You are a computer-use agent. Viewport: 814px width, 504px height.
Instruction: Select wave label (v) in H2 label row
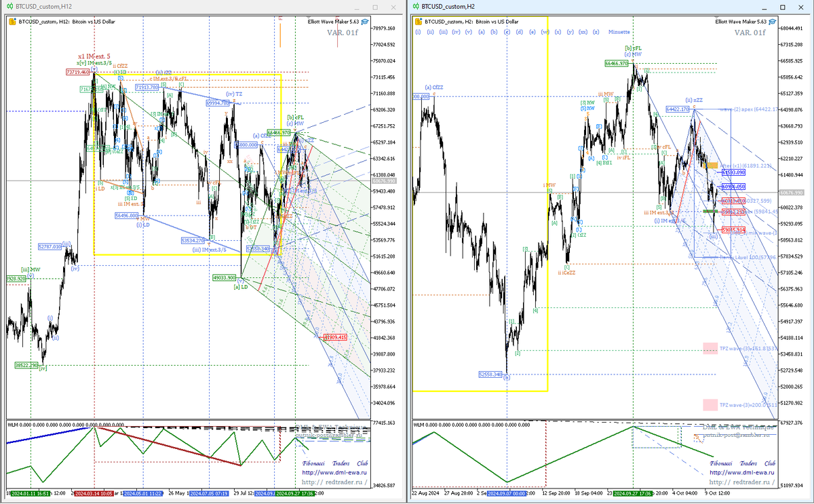pos(468,31)
